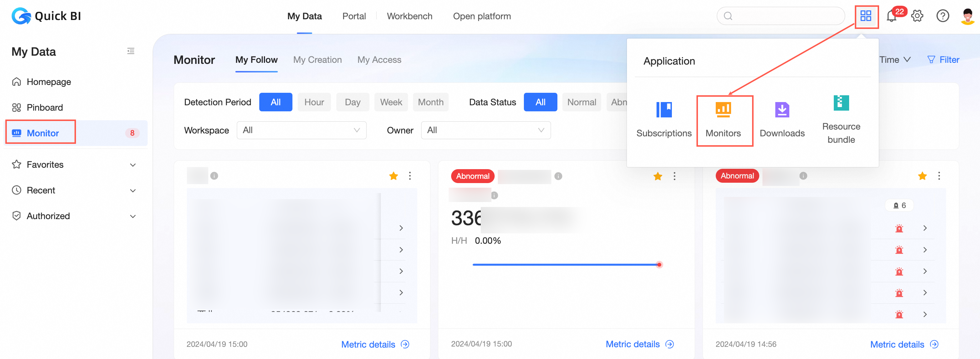Click info icon on the first card title
980x359 pixels.
pos(214,176)
